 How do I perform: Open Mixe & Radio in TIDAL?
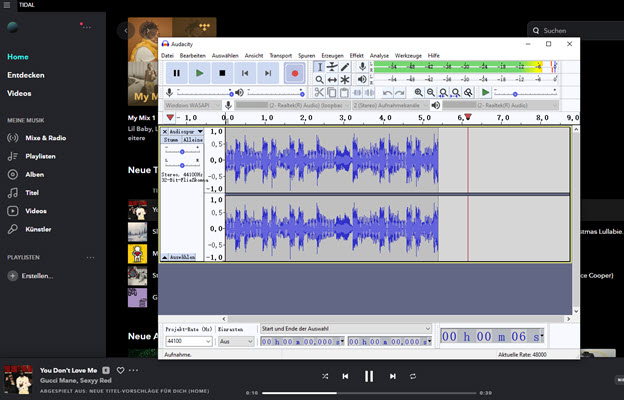click(37, 138)
